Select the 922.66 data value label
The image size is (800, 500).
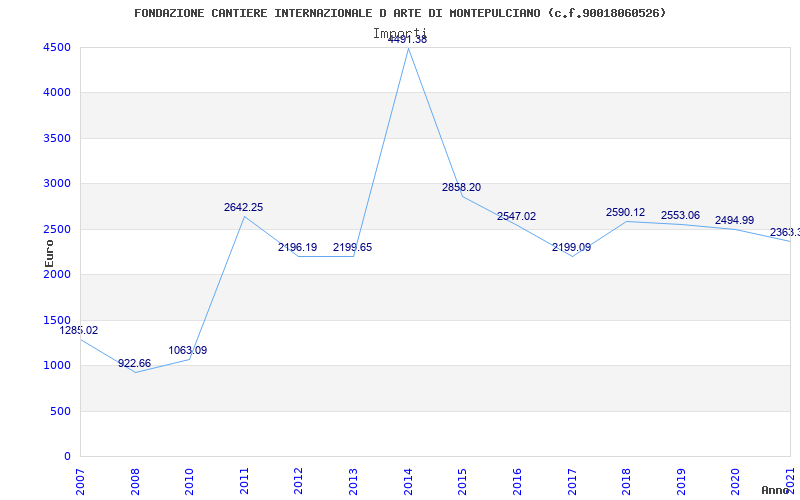[x=134, y=364]
